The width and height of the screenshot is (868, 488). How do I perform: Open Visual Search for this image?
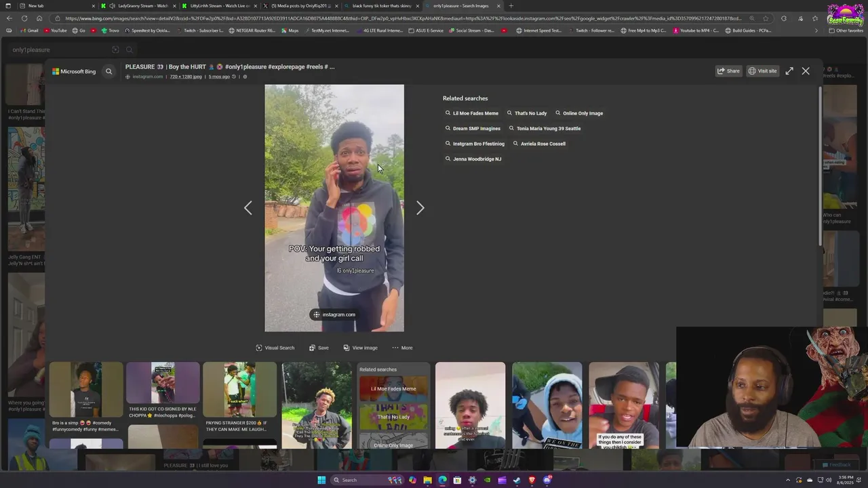[x=275, y=348]
